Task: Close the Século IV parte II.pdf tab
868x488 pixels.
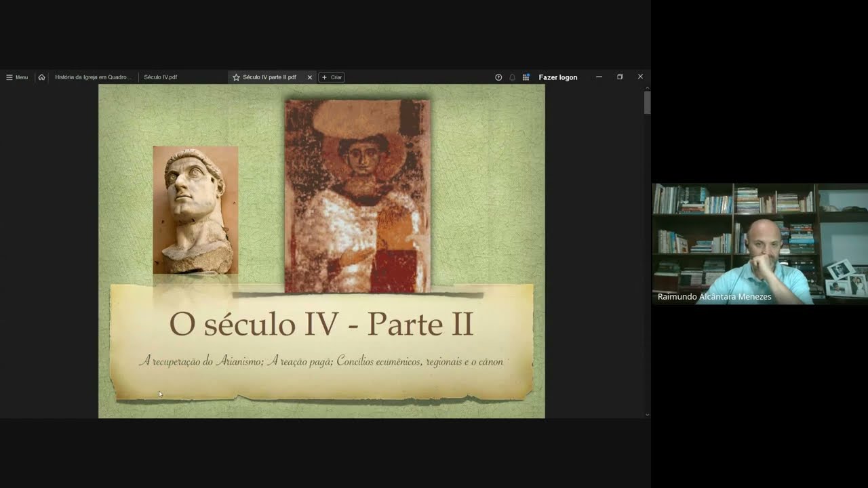Action: point(310,77)
